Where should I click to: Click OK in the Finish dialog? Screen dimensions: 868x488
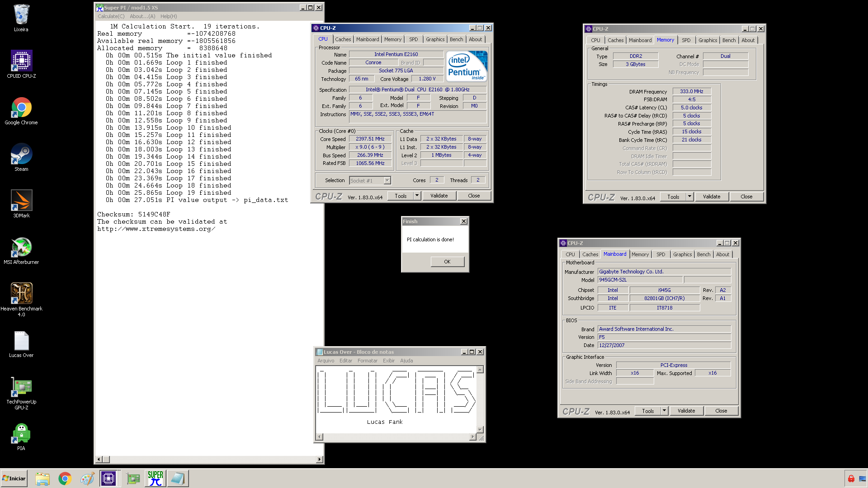pyautogui.click(x=447, y=262)
